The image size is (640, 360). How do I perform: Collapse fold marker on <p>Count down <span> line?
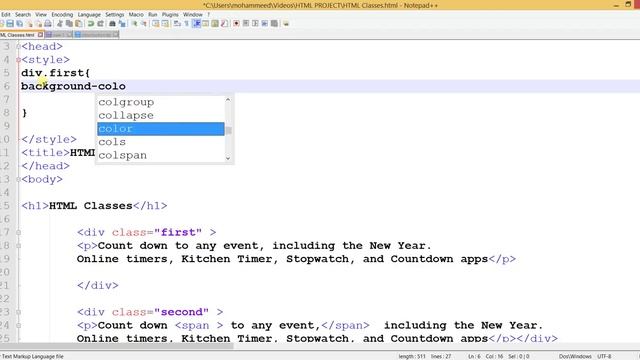pyautogui.click(x=18, y=325)
